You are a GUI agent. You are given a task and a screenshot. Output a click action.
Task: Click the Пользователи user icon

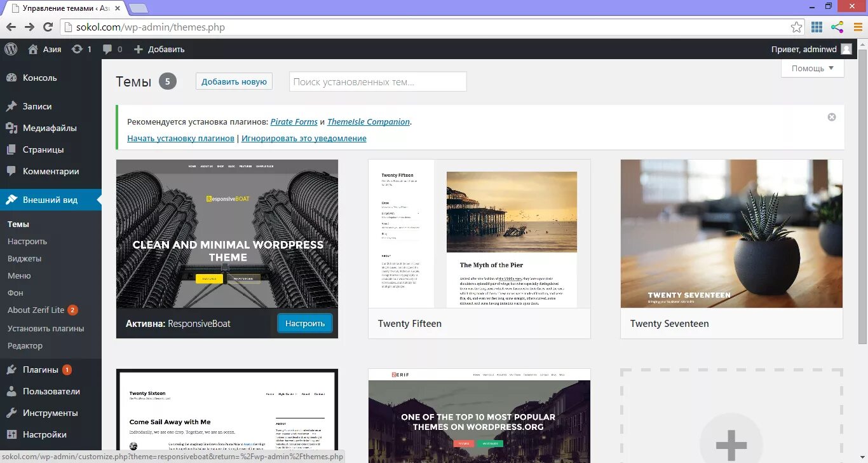11,391
